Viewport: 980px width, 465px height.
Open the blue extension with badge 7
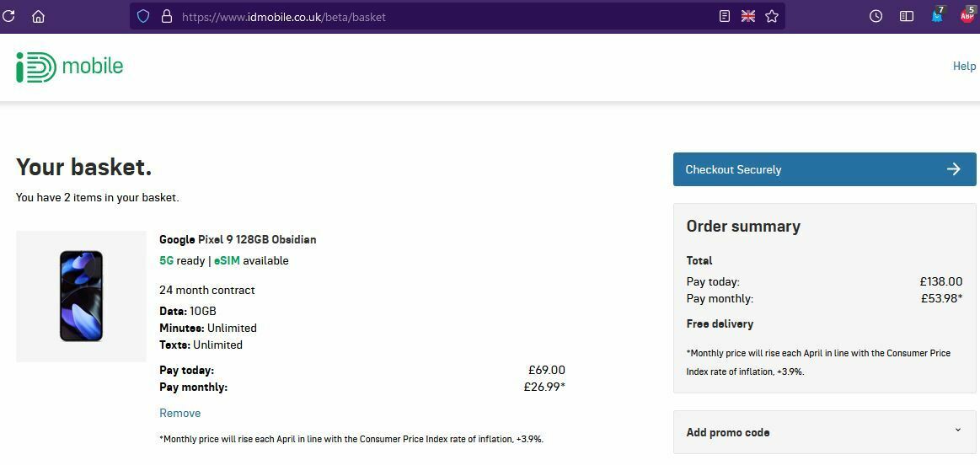coord(938,16)
